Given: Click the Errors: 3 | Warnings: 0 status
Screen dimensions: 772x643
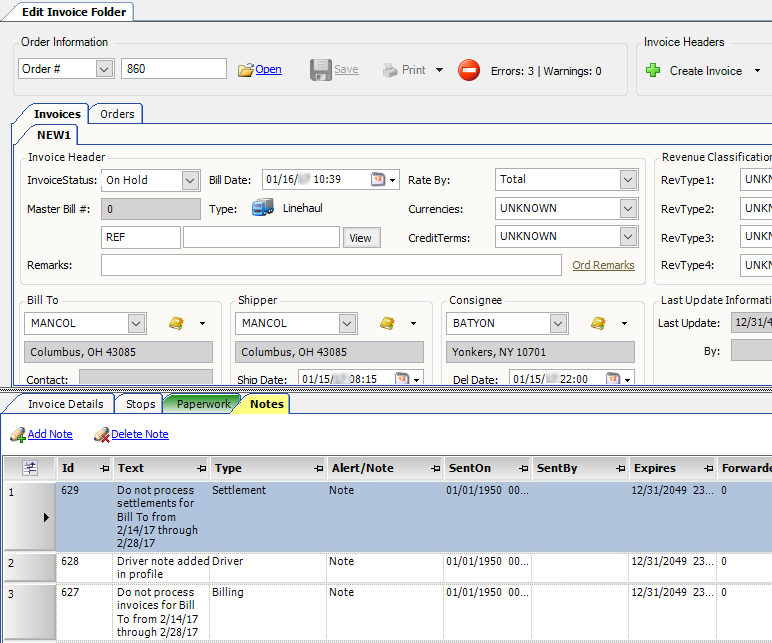Looking at the screenshot, I should click(546, 71).
